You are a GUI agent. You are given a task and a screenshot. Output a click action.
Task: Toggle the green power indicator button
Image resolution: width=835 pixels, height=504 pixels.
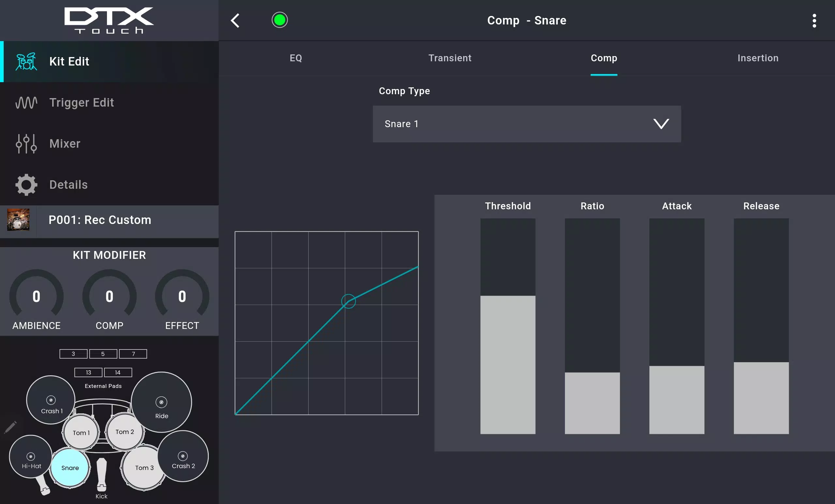[280, 20]
